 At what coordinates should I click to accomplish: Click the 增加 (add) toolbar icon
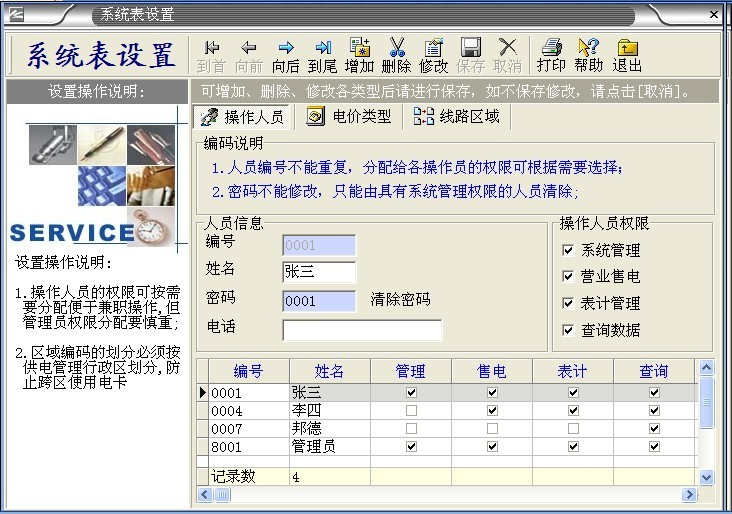point(359,48)
